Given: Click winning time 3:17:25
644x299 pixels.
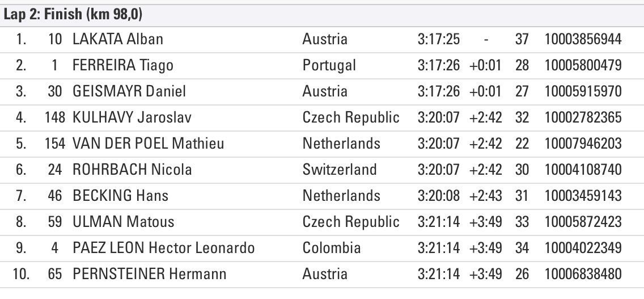Looking at the screenshot, I should [438, 39].
